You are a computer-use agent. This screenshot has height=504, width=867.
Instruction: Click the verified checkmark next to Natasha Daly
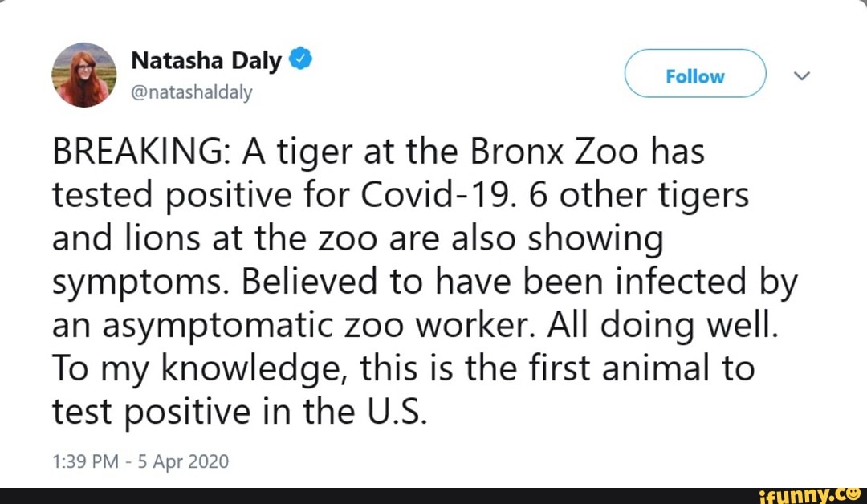click(300, 59)
